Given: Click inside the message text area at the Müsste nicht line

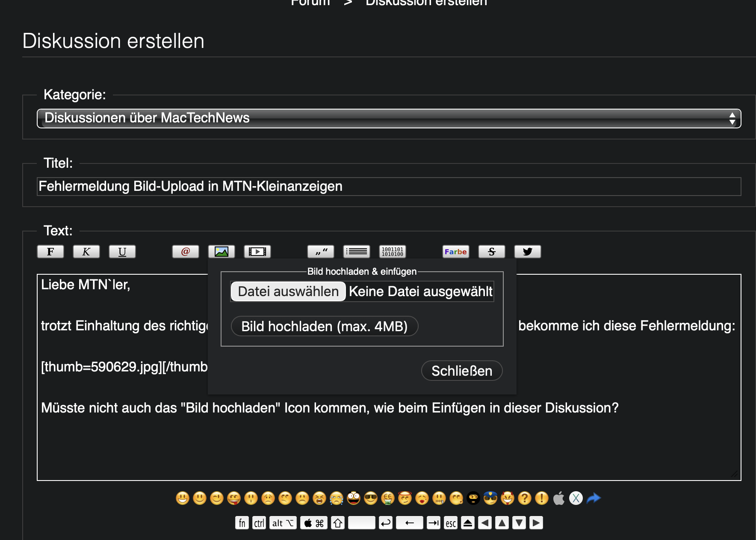Looking at the screenshot, I should click(330, 408).
